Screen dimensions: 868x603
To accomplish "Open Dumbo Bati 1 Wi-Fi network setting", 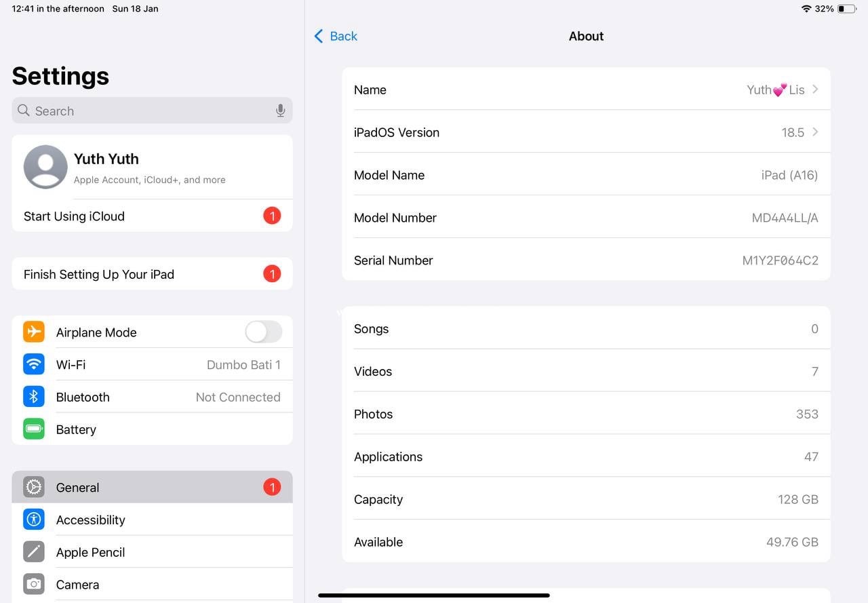I will (243, 365).
